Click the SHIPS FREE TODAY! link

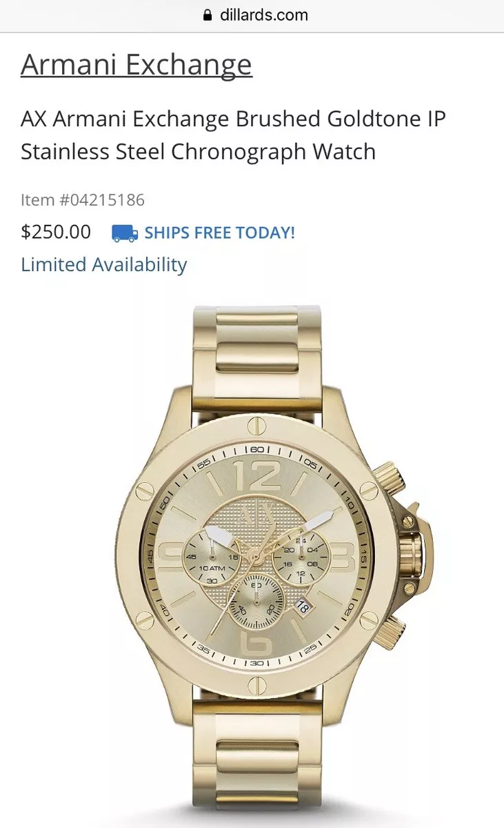tap(219, 233)
